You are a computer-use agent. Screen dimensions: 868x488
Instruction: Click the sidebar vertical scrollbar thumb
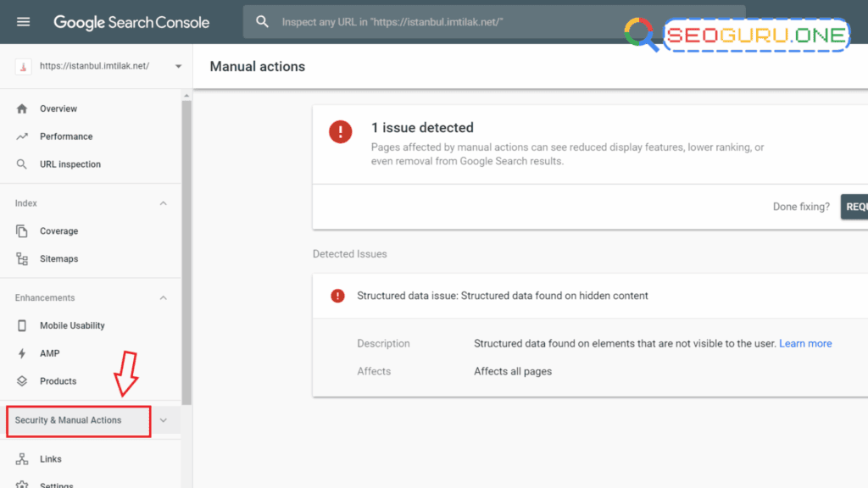coord(186,252)
